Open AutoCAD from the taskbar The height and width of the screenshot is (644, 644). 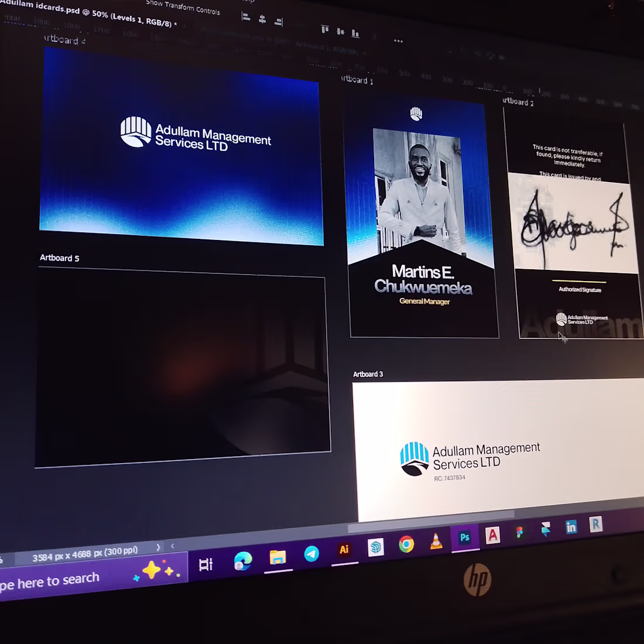[493, 535]
